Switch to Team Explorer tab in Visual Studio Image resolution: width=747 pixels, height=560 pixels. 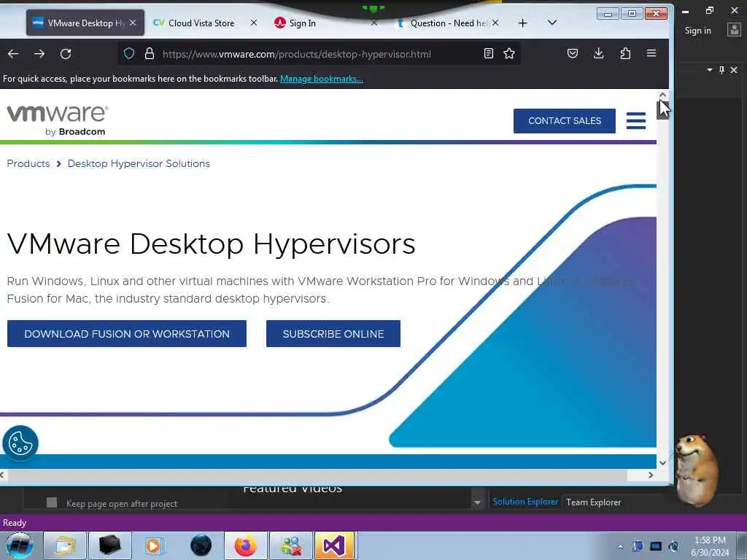coord(593,502)
